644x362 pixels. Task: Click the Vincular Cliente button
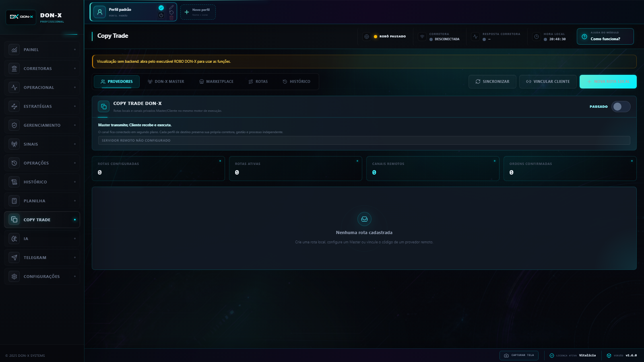coord(548,82)
